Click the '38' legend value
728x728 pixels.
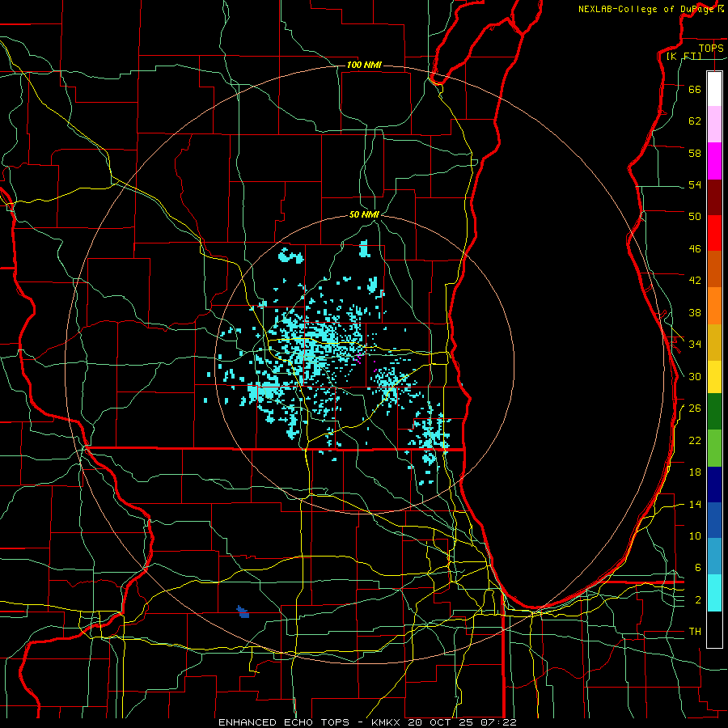tap(695, 312)
